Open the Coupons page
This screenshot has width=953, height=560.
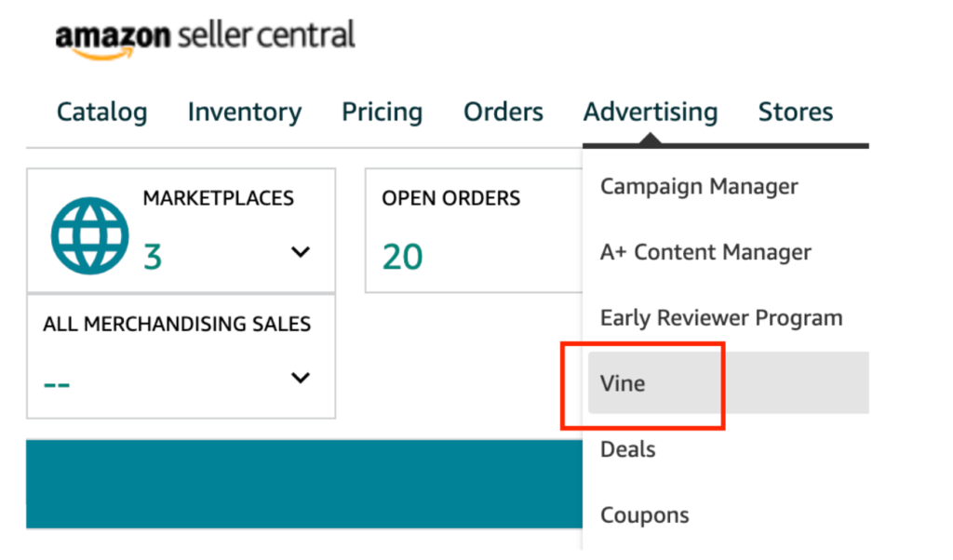pos(644,514)
